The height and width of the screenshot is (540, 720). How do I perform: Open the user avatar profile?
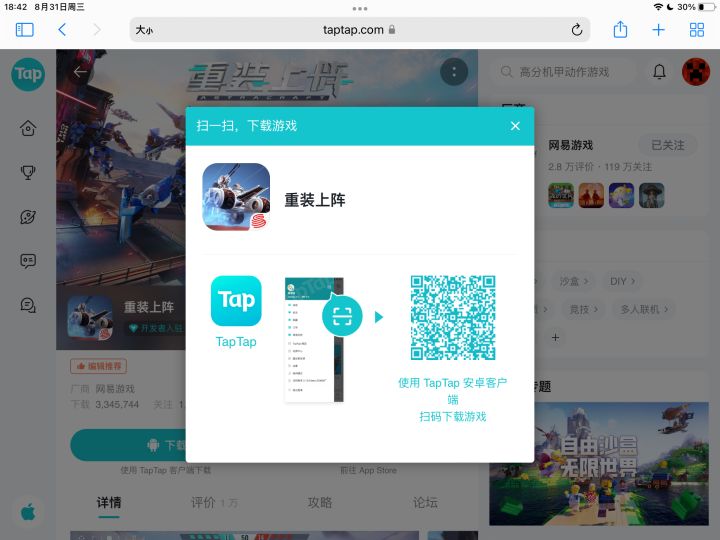(x=696, y=72)
